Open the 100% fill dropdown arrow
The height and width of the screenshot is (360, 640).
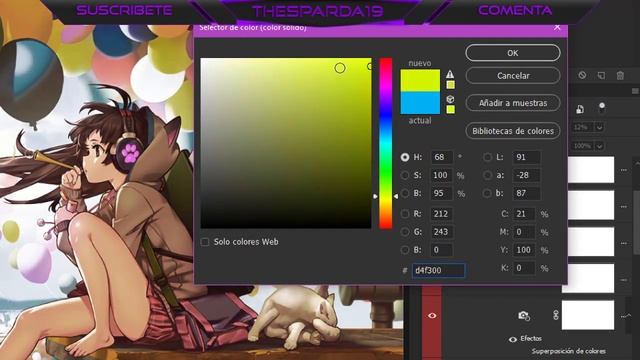pos(599,146)
